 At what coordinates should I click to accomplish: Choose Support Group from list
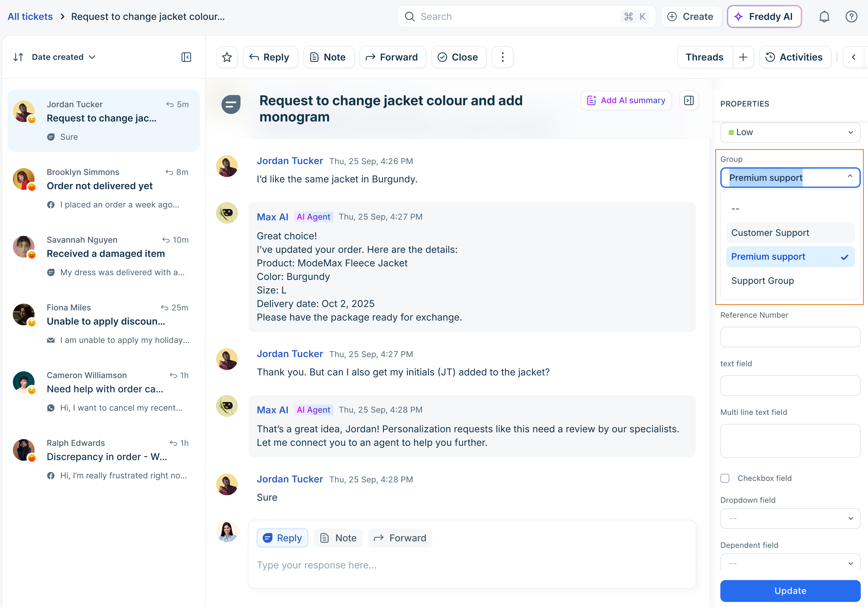[762, 281]
